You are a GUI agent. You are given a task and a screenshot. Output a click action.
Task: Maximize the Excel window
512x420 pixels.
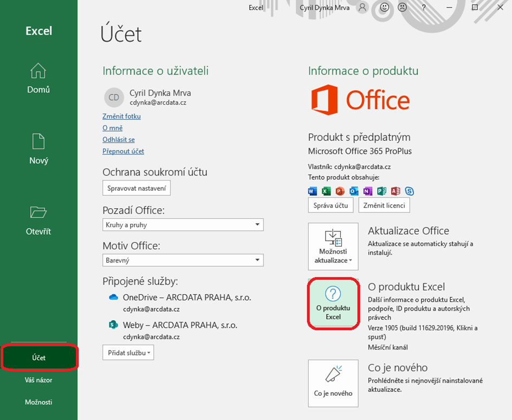[475, 7]
